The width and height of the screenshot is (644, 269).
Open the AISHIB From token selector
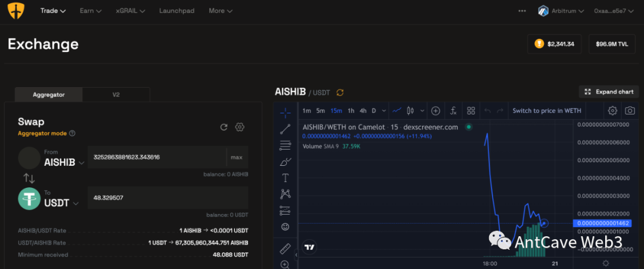point(64,162)
